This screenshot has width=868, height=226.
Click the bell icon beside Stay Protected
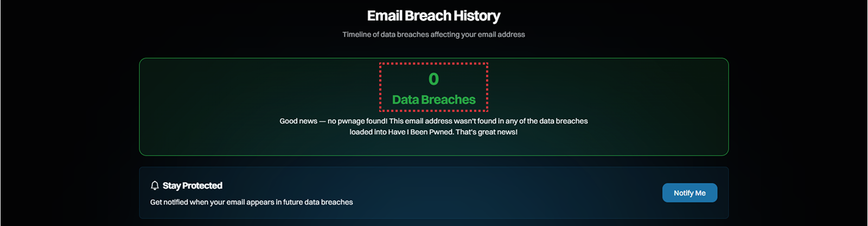click(155, 186)
